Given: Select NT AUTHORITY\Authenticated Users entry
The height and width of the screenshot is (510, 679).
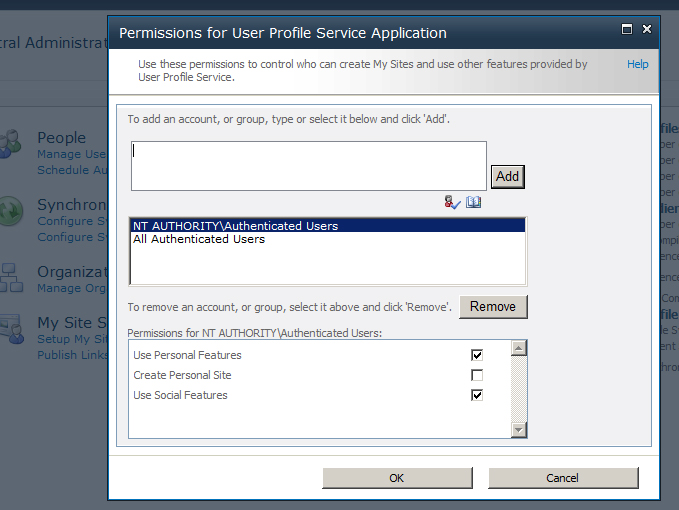Looking at the screenshot, I should pyautogui.click(x=236, y=226).
